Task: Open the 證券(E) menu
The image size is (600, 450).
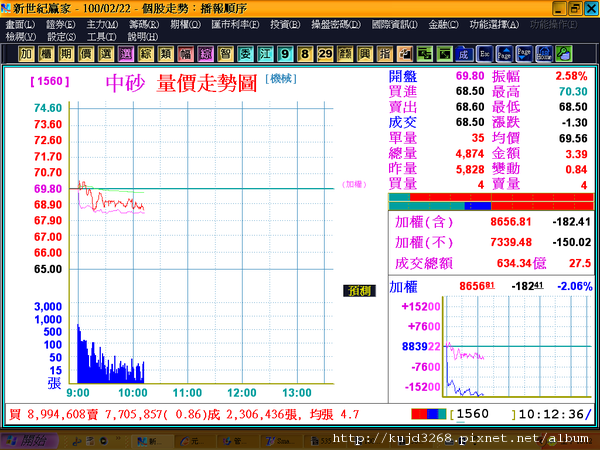Action: pyautogui.click(x=60, y=24)
